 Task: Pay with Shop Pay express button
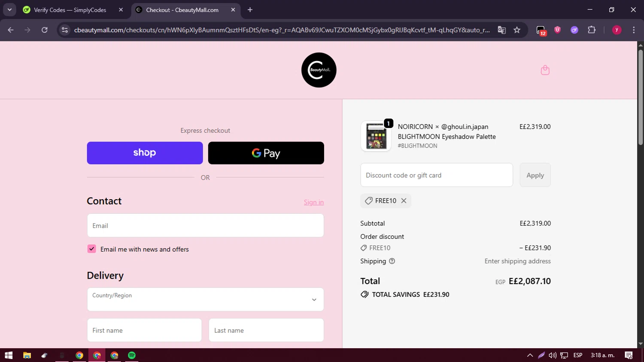[x=145, y=153]
